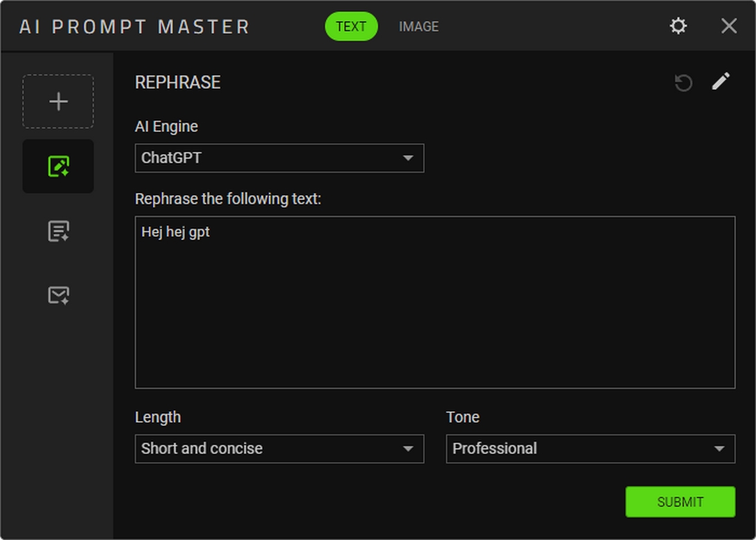Open settings with the gear icon
This screenshot has width=756, height=540.
click(678, 26)
